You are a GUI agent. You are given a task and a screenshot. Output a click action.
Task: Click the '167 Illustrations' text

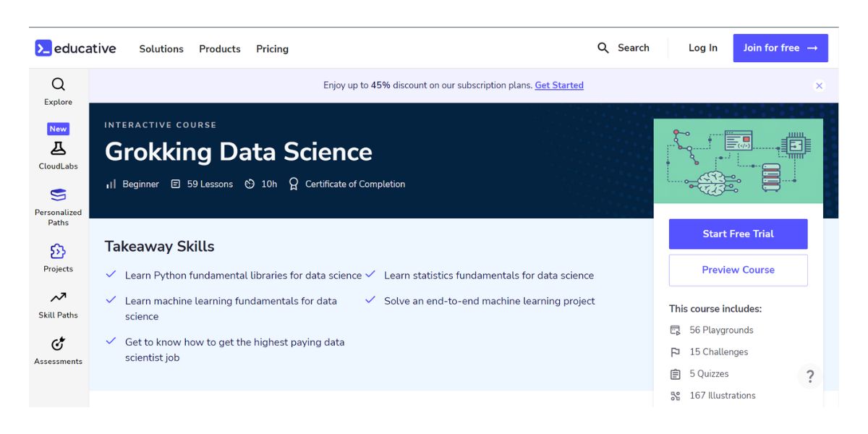[x=723, y=396]
